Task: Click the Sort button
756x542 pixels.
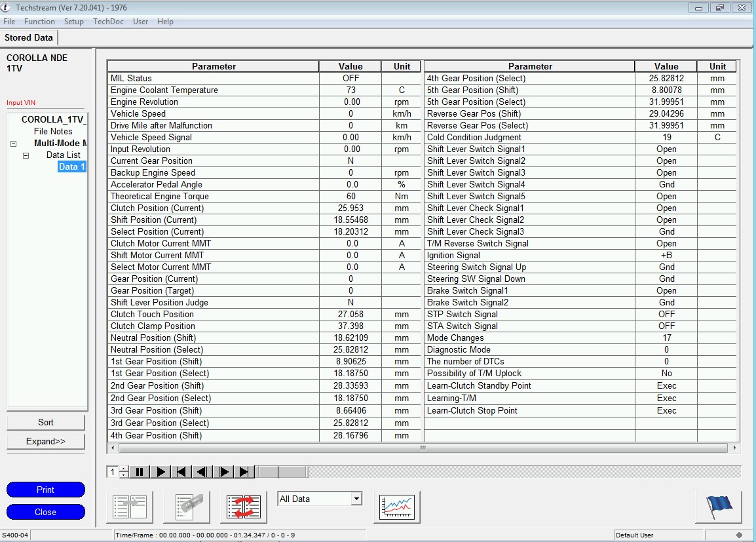Action: tap(46, 423)
